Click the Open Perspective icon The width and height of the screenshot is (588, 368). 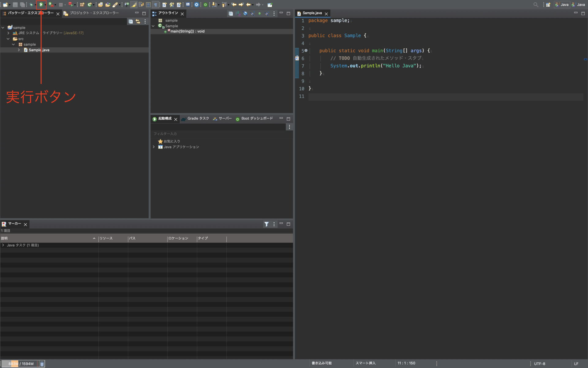click(x=548, y=5)
